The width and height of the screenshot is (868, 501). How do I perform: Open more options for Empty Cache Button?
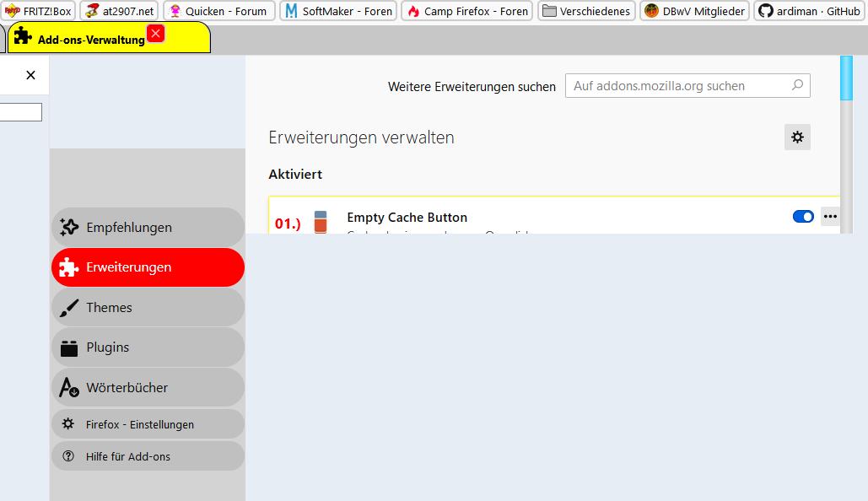830,217
